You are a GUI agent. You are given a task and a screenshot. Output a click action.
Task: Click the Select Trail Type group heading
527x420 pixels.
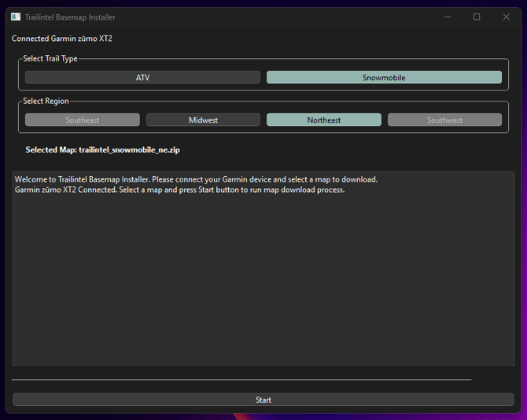pyautogui.click(x=50, y=59)
